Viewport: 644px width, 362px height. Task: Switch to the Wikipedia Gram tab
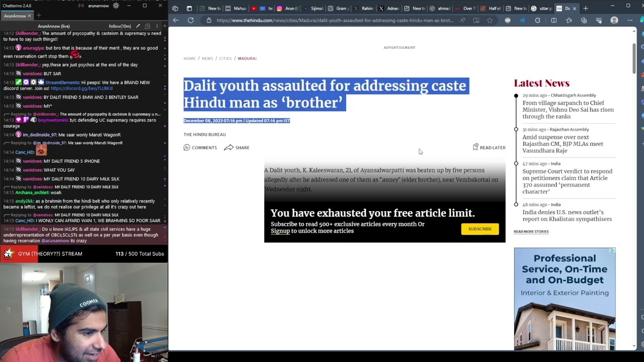point(340,9)
